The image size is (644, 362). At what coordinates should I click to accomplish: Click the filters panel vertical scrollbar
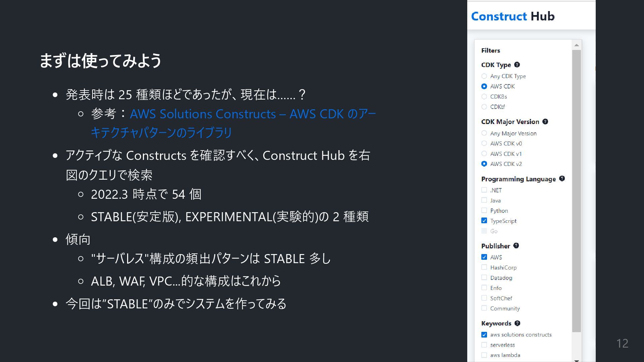(x=576, y=191)
